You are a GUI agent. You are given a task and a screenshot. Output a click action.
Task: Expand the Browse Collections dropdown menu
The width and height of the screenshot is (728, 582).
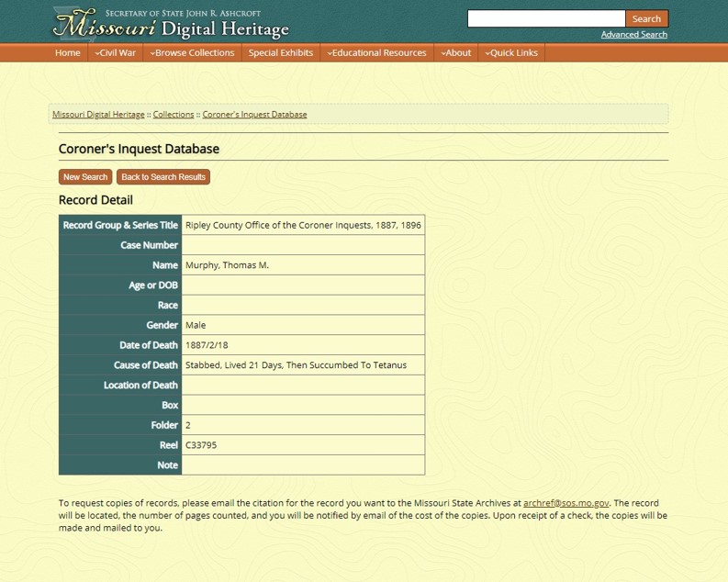(x=192, y=52)
